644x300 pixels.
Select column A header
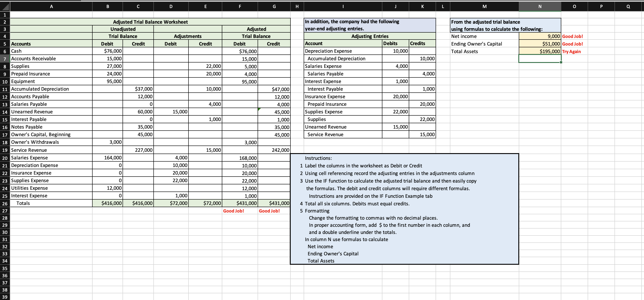[51, 6]
